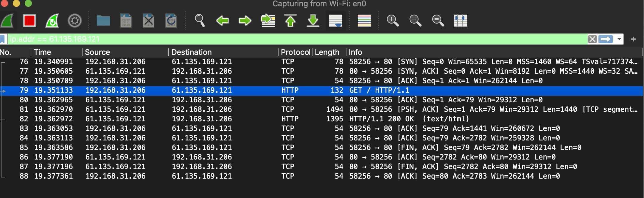Clear the display filter with X
The height and width of the screenshot is (198, 644).
pyautogui.click(x=592, y=39)
